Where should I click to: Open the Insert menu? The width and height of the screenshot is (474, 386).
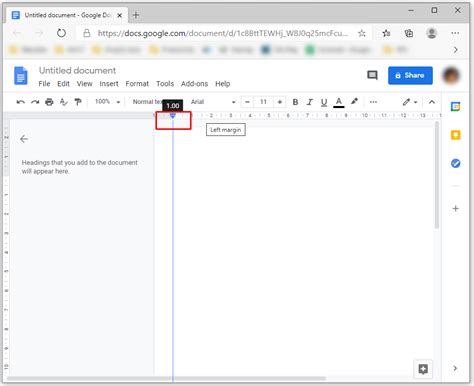tap(109, 84)
